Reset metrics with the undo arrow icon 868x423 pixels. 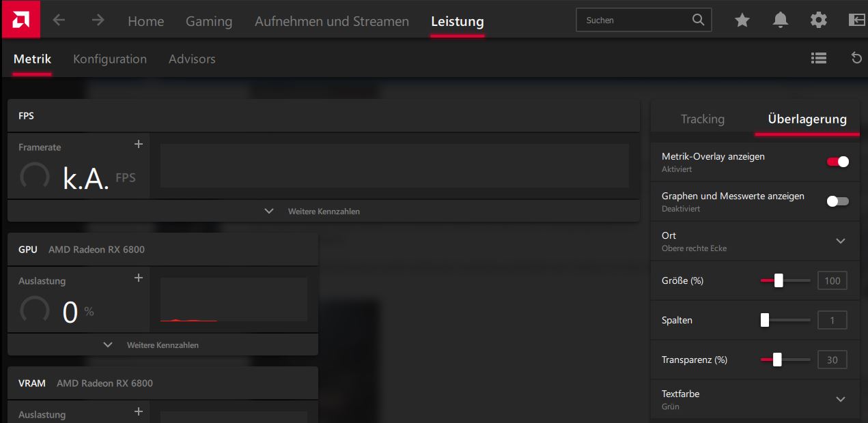856,59
